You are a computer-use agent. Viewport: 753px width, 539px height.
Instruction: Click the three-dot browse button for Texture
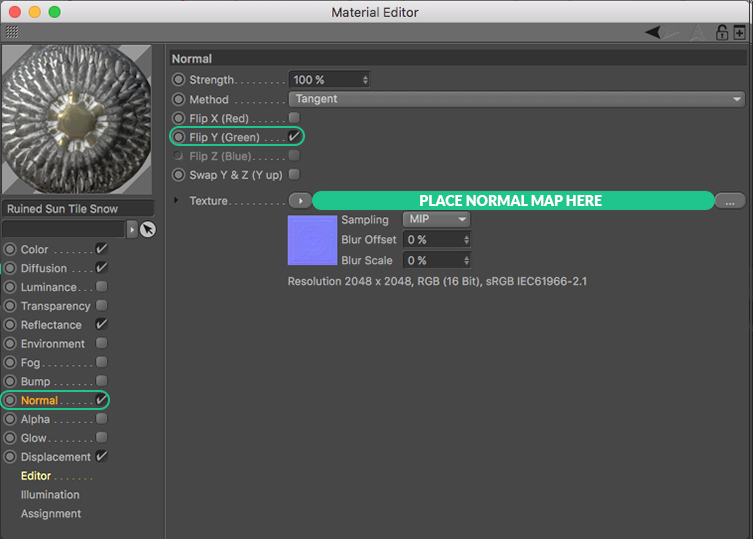pyautogui.click(x=729, y=201)
